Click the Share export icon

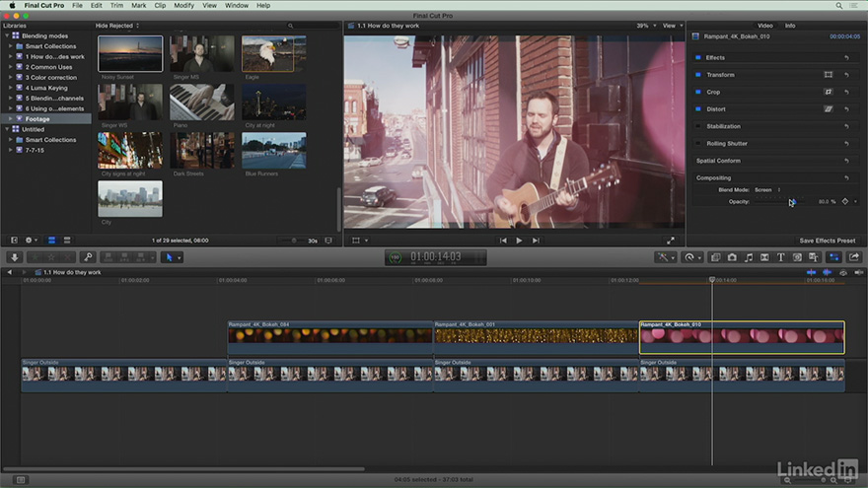click(853, 257)
